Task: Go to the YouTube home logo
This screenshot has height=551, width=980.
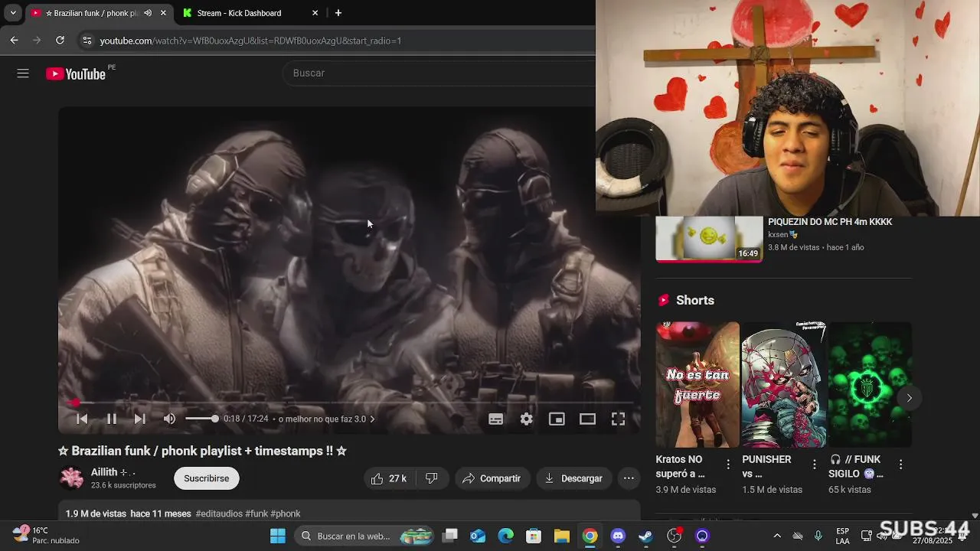Action: [75, 73]
